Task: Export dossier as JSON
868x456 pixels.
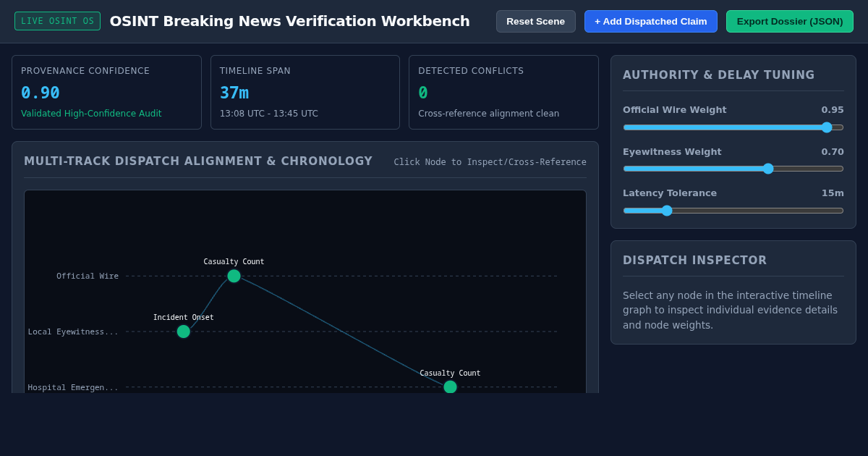Action: pos(790,21)
